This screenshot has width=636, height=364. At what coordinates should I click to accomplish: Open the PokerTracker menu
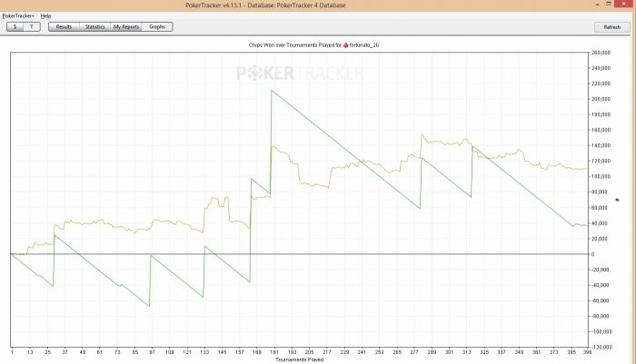coord(18,15)
